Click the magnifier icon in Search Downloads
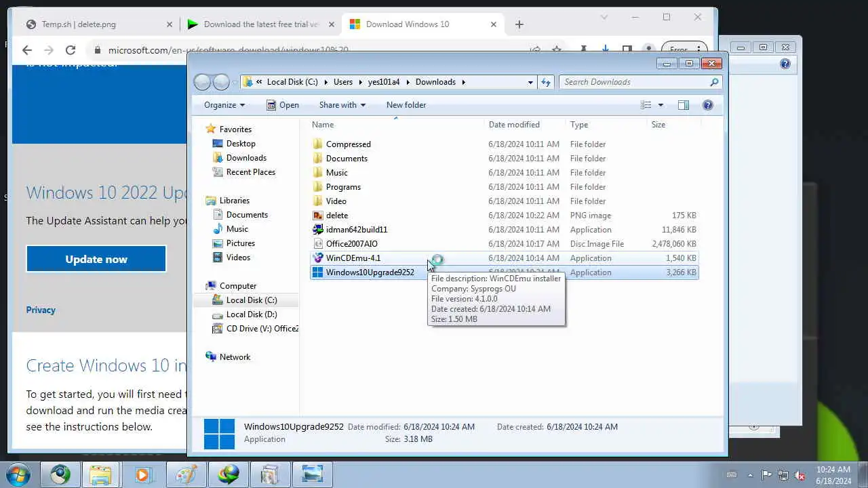The image size is (868, 488). (x=714, y=82)
